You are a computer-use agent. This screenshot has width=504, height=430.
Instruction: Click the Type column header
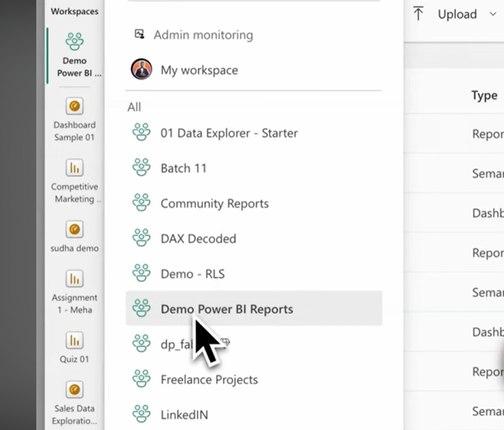pos(484,96)
